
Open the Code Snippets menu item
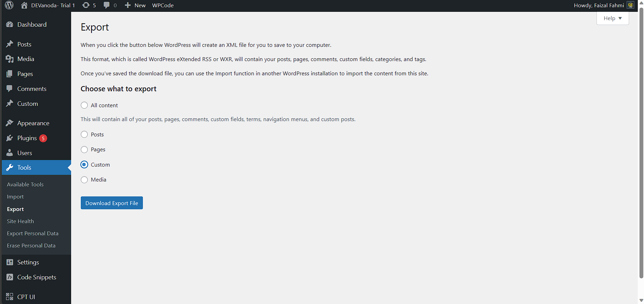click(x=36, y=277)
